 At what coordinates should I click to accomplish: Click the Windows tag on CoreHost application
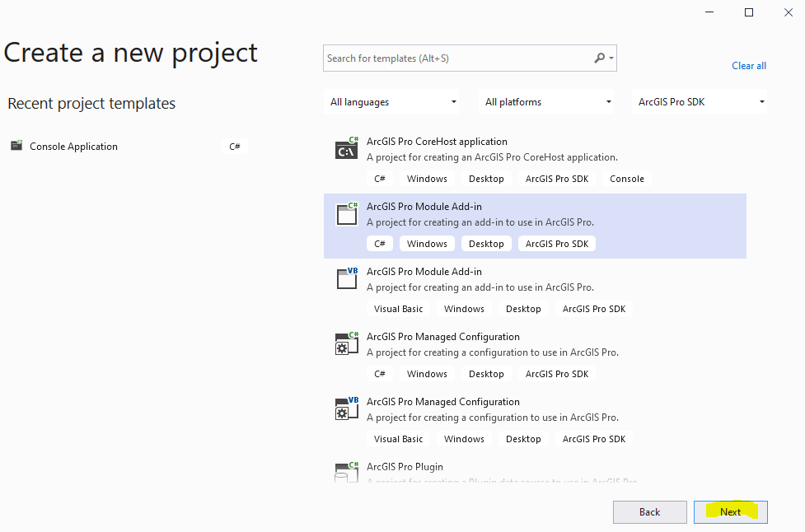(427, 179)
